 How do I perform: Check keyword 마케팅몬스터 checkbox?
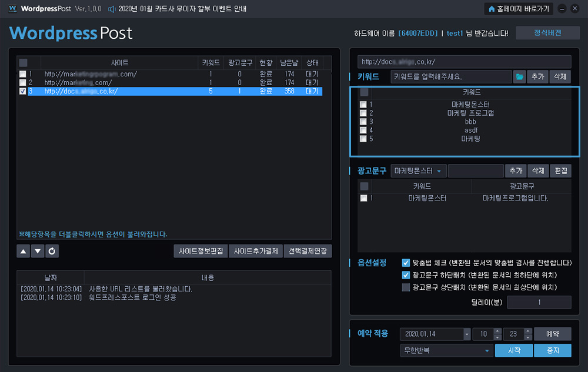pyautogui.click(x=363, y=105)
